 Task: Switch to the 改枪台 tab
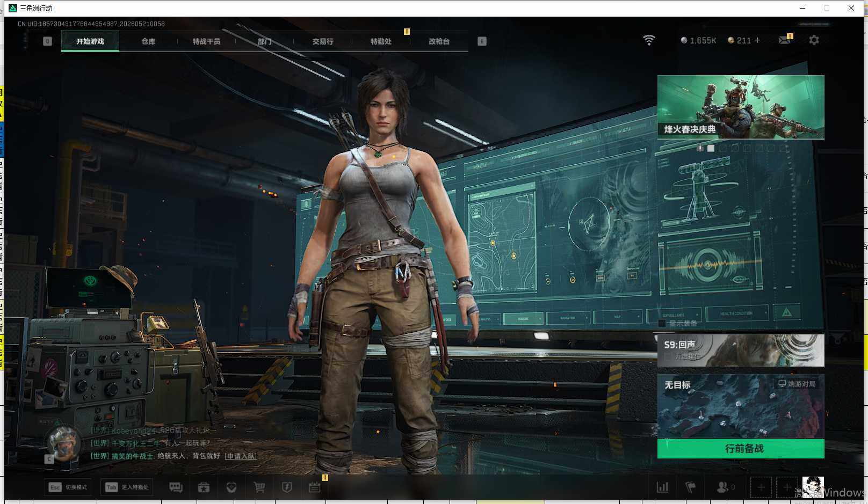(439, 41)
